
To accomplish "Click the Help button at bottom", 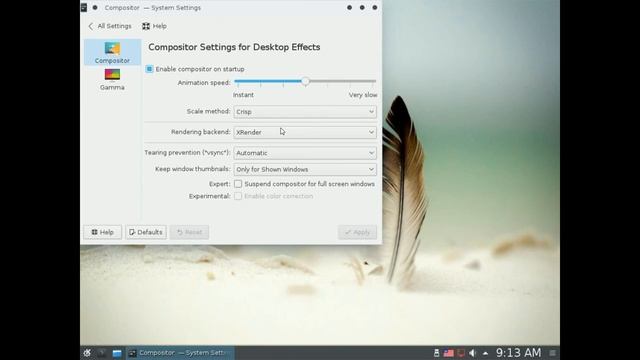I will point(102,232).
